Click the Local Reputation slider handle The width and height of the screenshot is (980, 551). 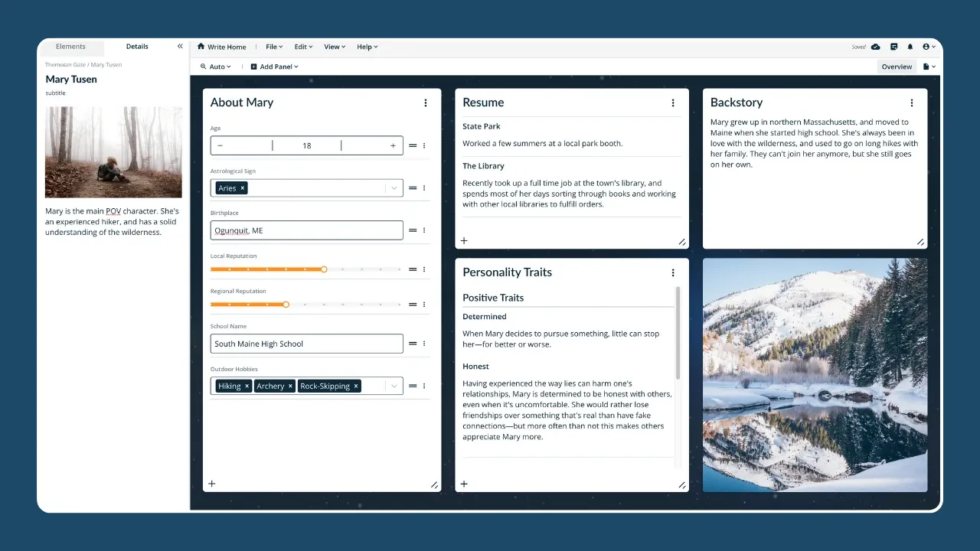(324, 269)
